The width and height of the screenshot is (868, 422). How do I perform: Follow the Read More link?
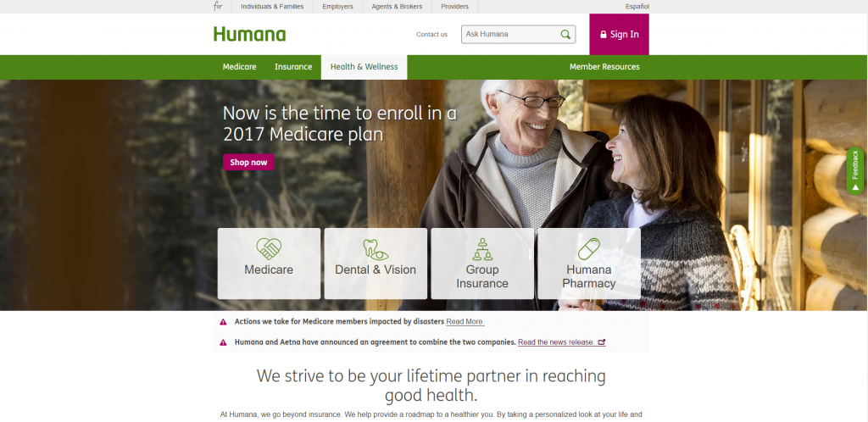point(465,322)
